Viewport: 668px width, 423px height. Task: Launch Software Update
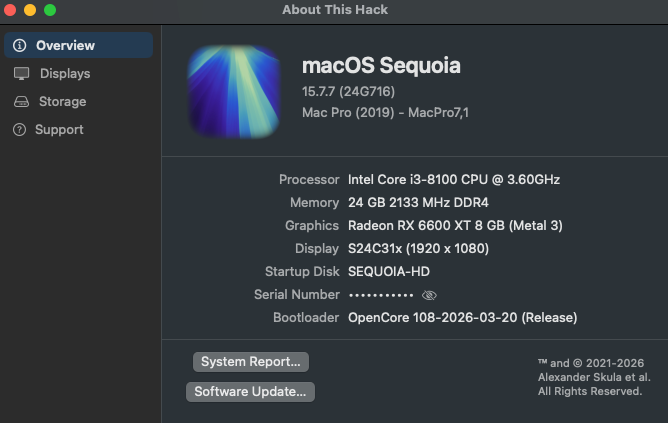click(250, 392)
